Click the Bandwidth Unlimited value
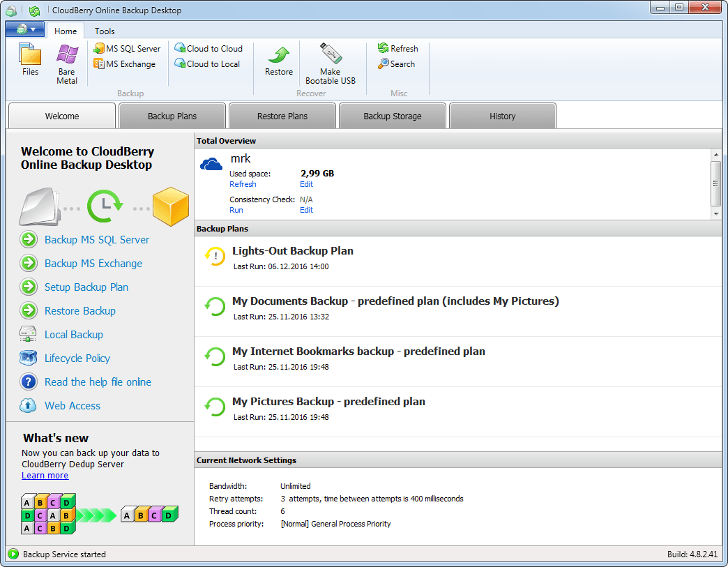 pyautogui.click(x=296, y=486)
